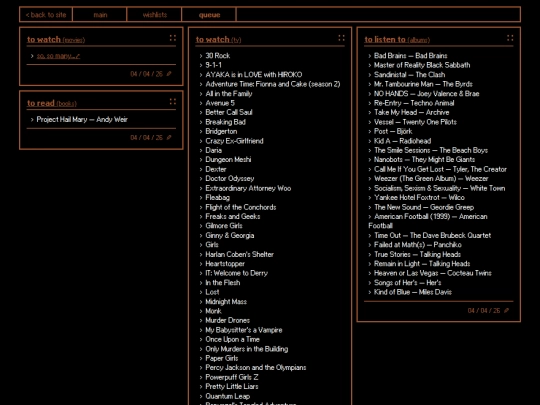Open the 'main' tab
The image size is (540, 405).
[x=100, y=14]
